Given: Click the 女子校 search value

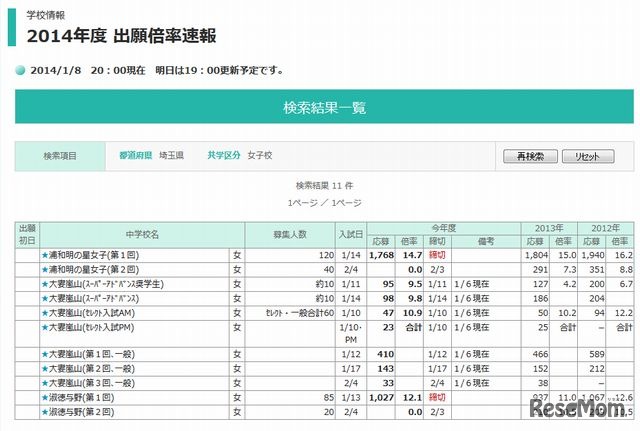Looking at the screenshot, I should 260,156.
